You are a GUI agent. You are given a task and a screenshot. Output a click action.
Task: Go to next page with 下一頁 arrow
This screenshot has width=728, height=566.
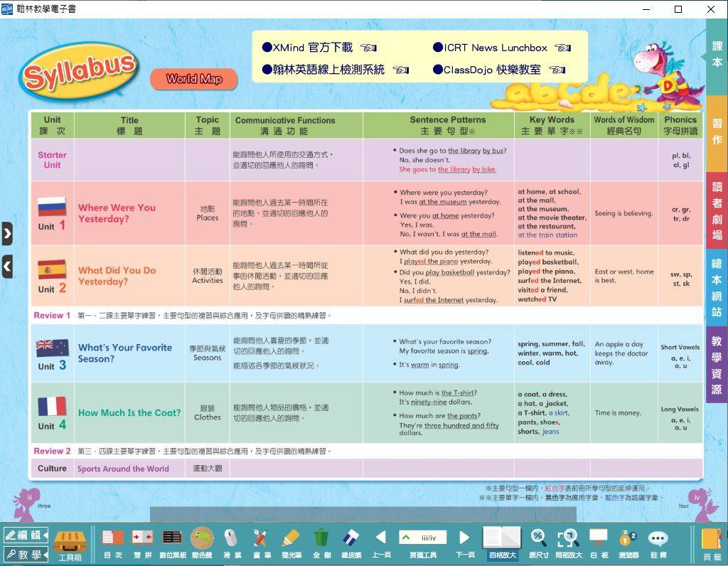[x=464, y=538]
